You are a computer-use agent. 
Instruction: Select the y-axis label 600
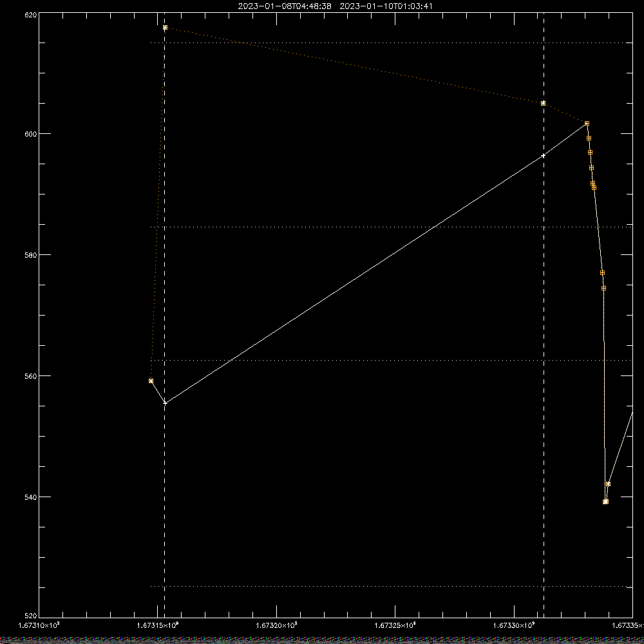(x=31, y=134)
